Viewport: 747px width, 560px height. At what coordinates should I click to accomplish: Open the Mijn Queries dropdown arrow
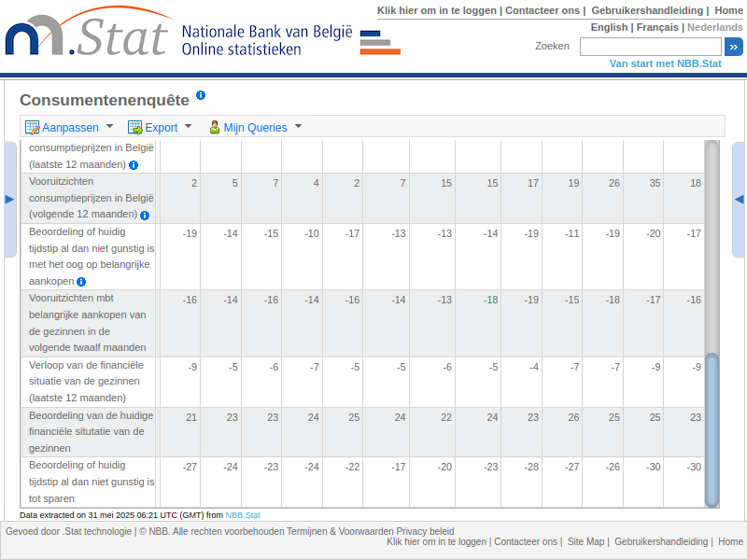click(x=298, y=126)
